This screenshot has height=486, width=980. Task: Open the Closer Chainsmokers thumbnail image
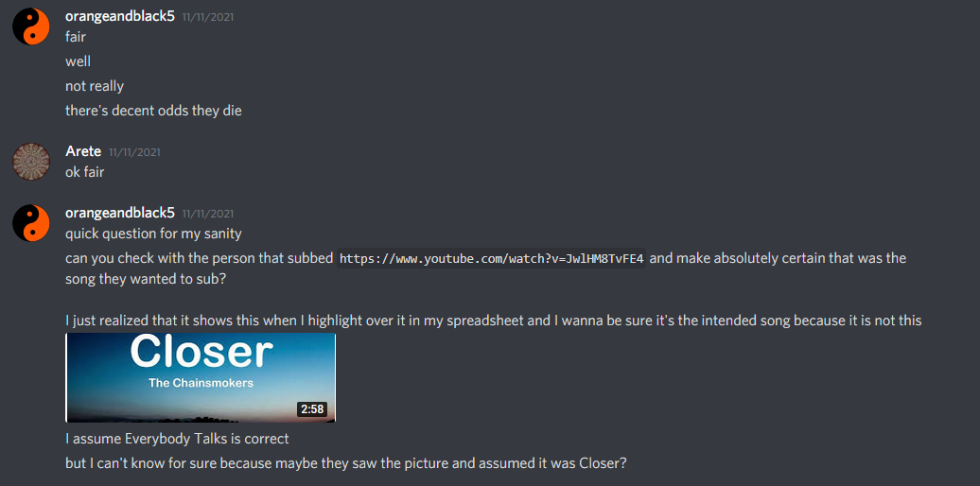pos(201,377)
